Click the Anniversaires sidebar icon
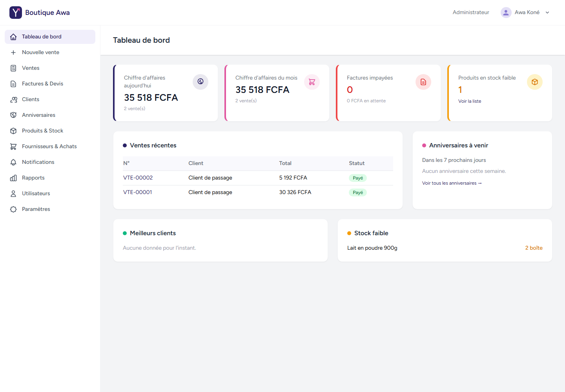 pos(13,115)
